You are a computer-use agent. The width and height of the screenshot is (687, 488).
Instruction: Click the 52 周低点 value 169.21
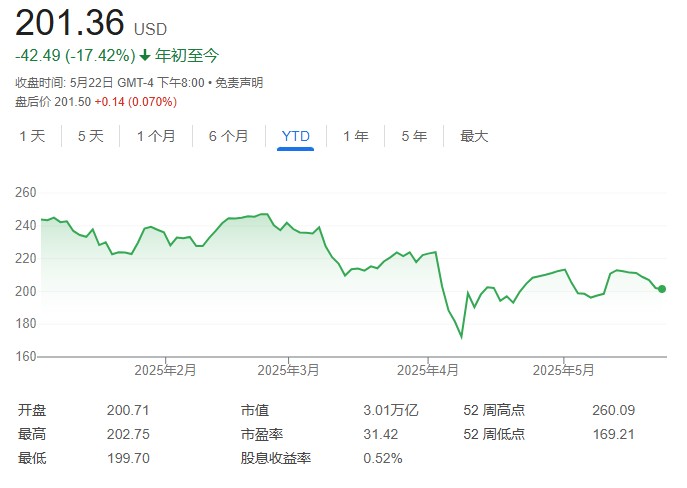(x=613, y=434)
